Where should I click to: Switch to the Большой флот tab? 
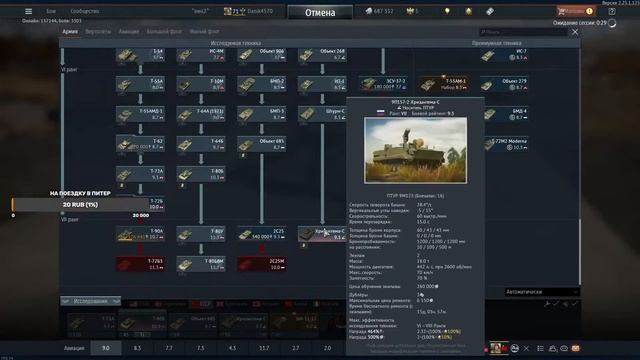[164, 31]
